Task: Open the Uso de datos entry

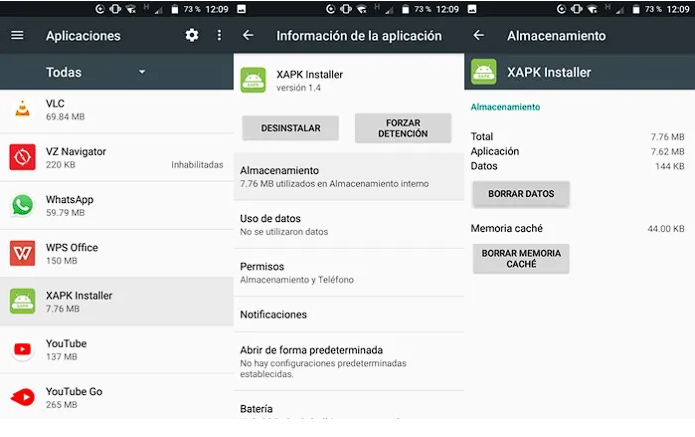Action: coord(349,225)
